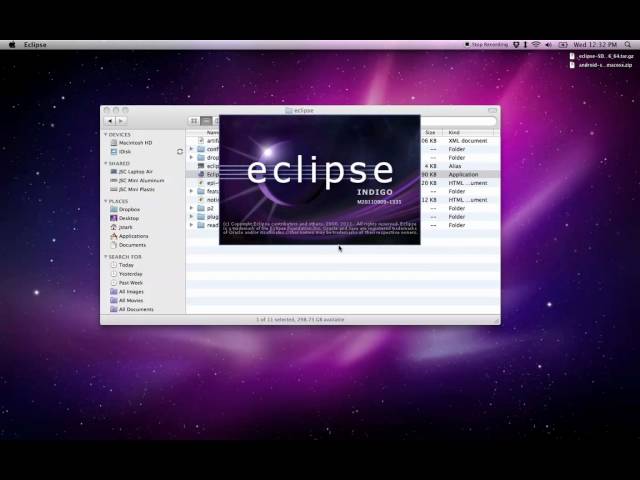This screenshot has width=640, height=480.
Task: Open Documents in sidebar
Action: (x=128, y=245)
